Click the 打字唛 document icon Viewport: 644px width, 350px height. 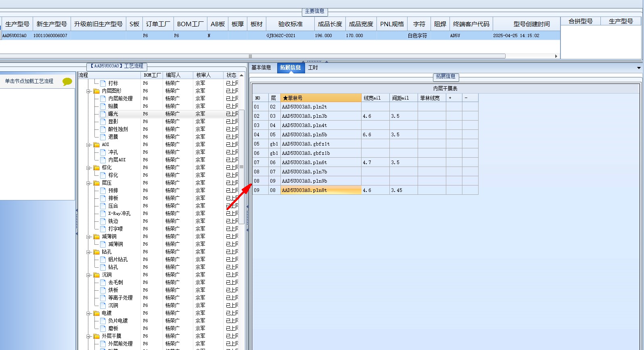click(103, 229)
